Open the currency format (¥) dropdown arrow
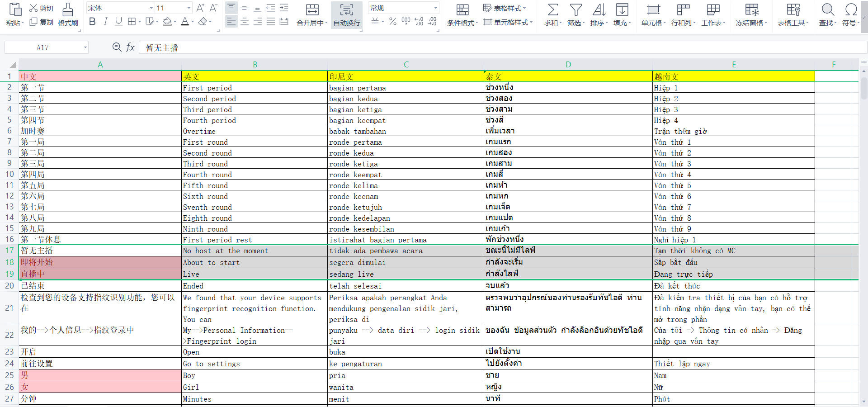 (x=383, y=22)
